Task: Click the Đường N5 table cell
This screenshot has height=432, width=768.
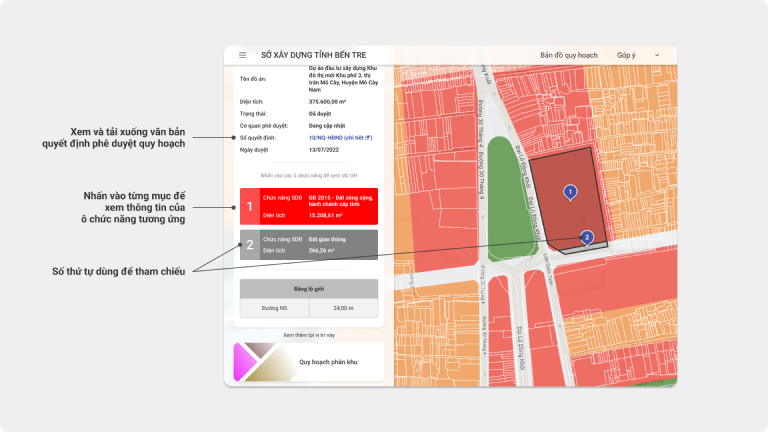Action: 274,308
